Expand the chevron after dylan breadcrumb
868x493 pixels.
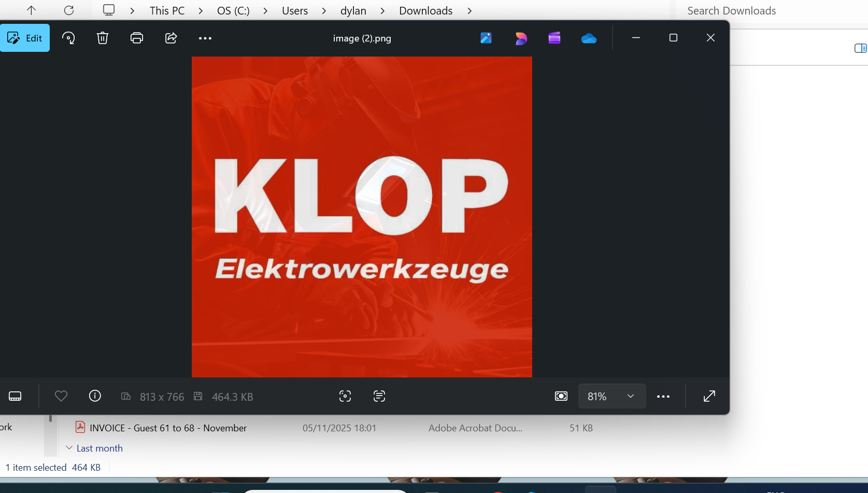(382, 11)
